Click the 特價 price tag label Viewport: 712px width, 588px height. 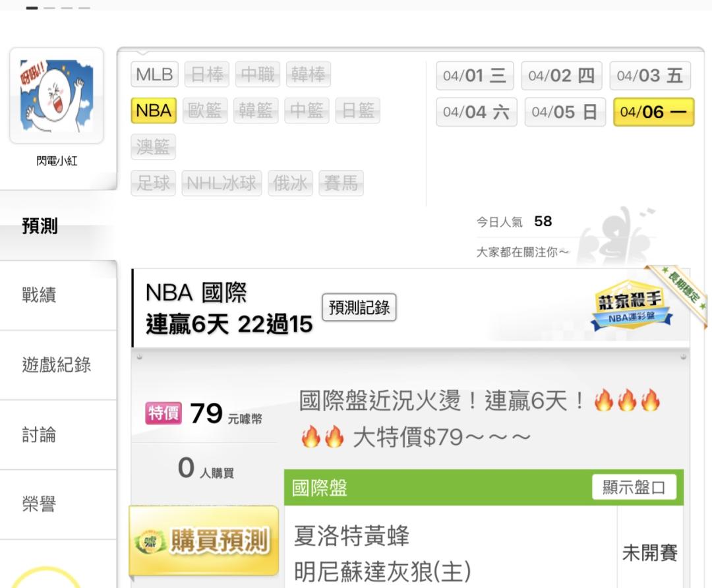pyautogui.click(x=163, y=413)
